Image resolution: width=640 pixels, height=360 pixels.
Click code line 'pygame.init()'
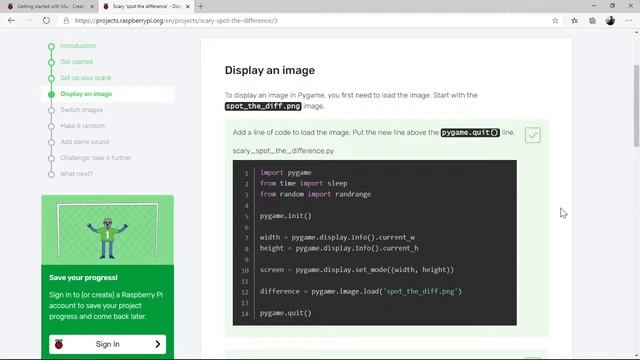[x=286, y=216]
